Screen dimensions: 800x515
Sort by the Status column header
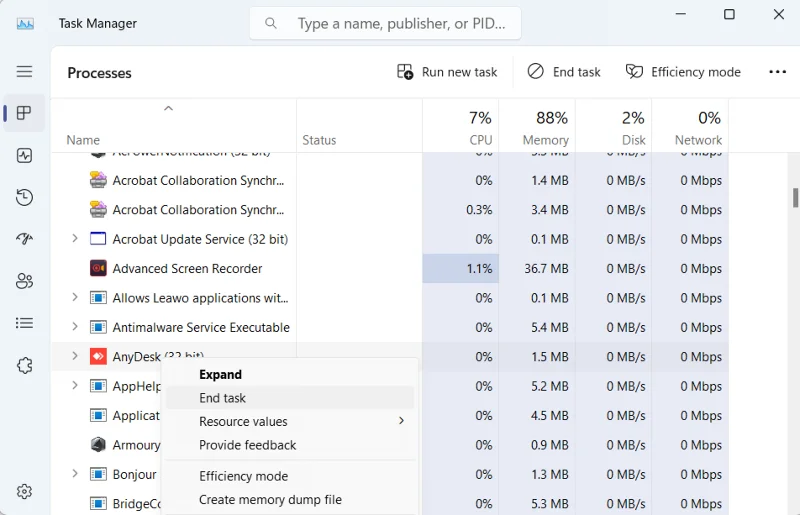[359, 126]
